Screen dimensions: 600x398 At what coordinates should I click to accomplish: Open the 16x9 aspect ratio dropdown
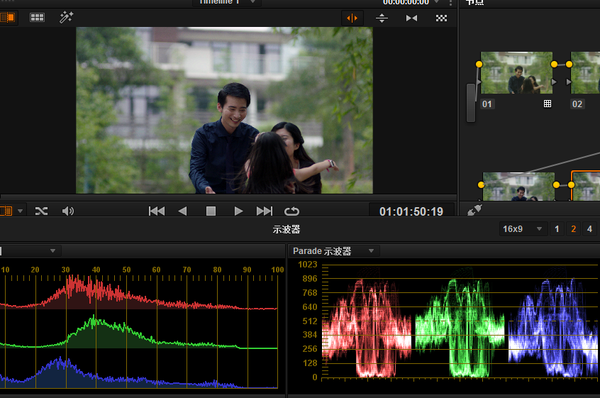[x=522, y=229]
